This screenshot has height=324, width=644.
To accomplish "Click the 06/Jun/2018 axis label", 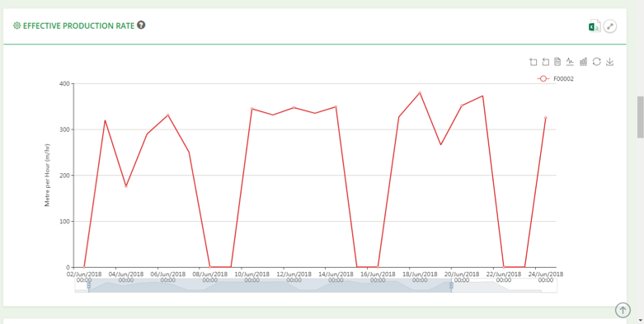I will point(168,277).
